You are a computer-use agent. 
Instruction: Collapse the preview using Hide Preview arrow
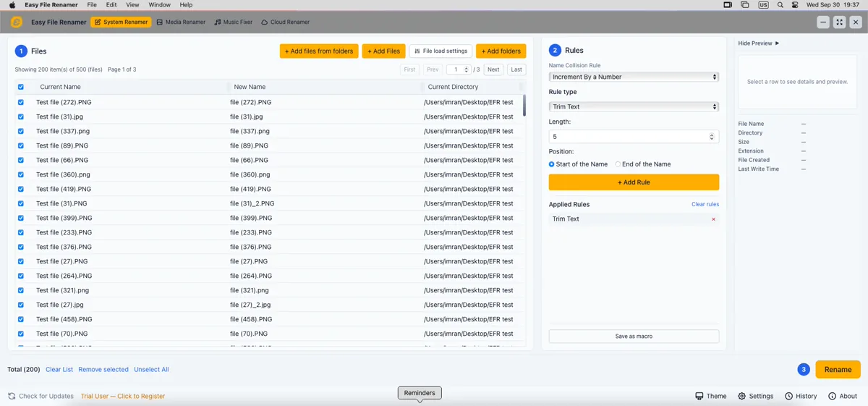click(777, 43)
